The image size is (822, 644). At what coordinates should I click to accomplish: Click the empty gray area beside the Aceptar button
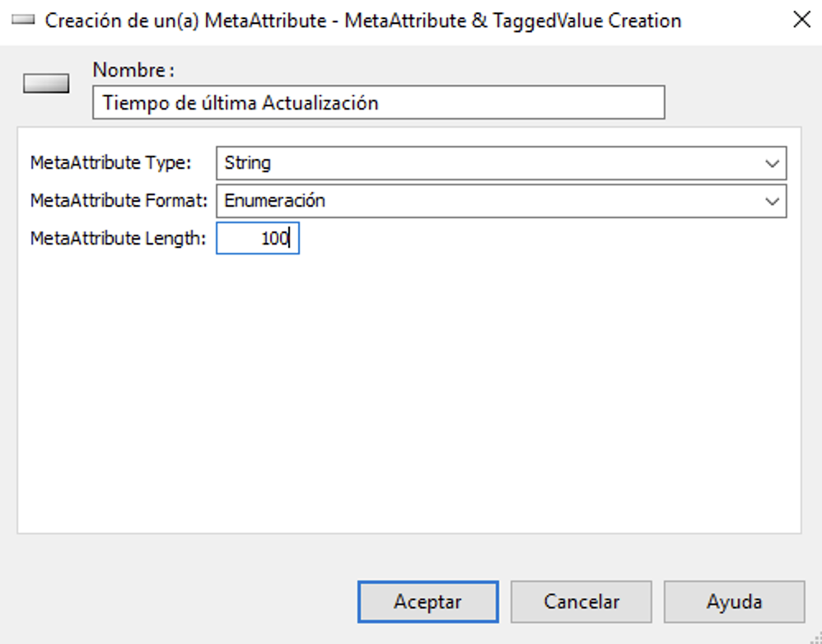(184, 601)
